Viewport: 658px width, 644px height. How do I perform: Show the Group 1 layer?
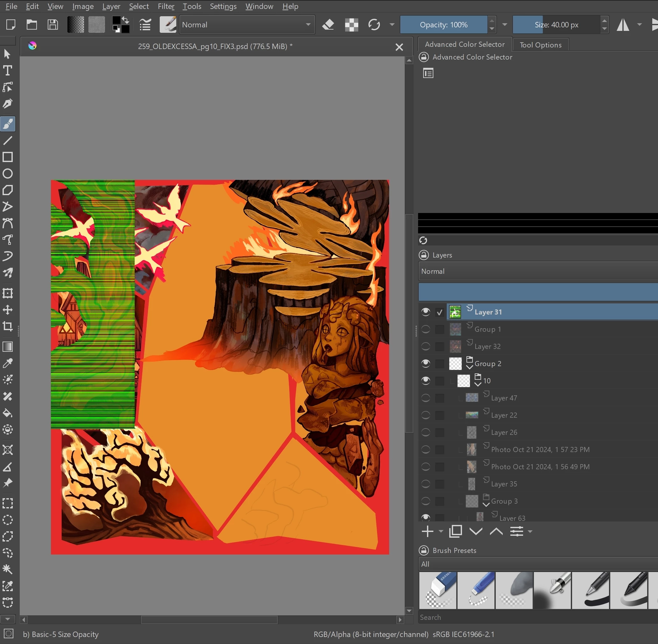(x=426, y=329)
